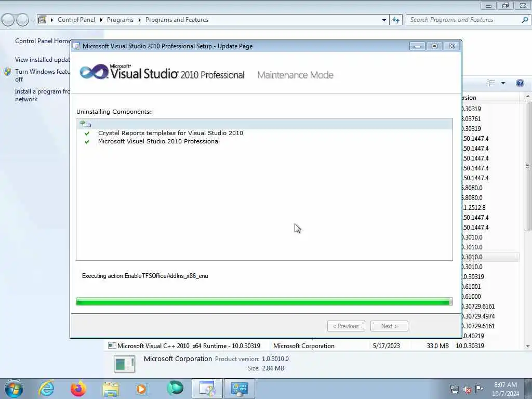Click the Back navigation arrow in Control Panel
This screenshot has height=399, width=532.
8,20
